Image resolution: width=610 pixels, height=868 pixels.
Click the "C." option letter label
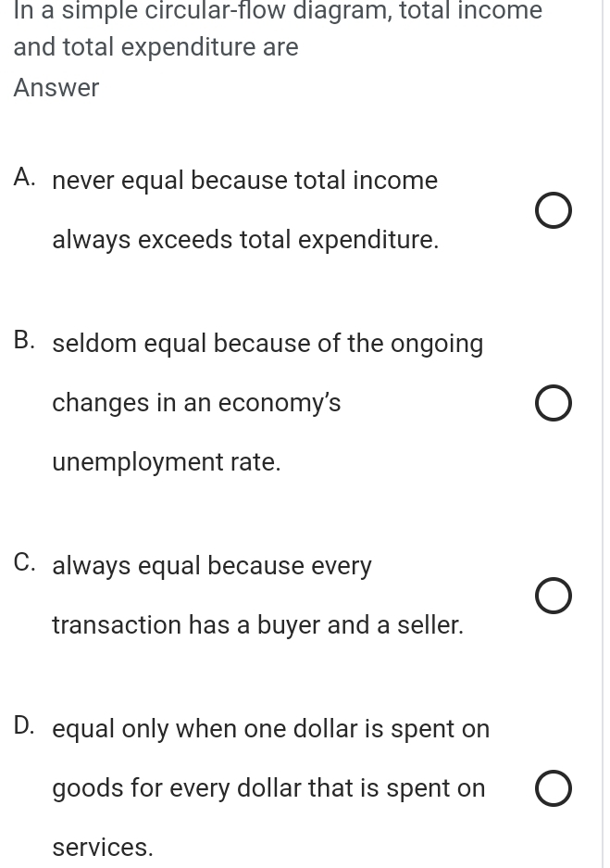click(x=26, y=563)
